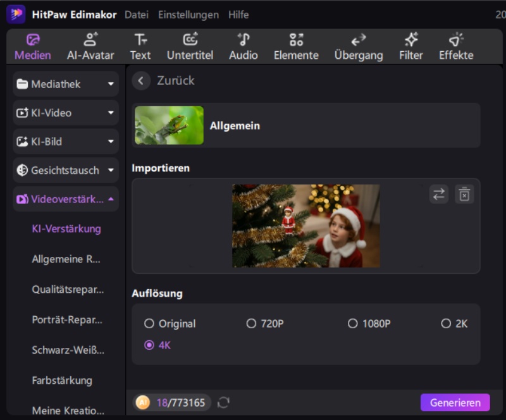Open the Audio panel
506x420 pixels.
[243, 46]
